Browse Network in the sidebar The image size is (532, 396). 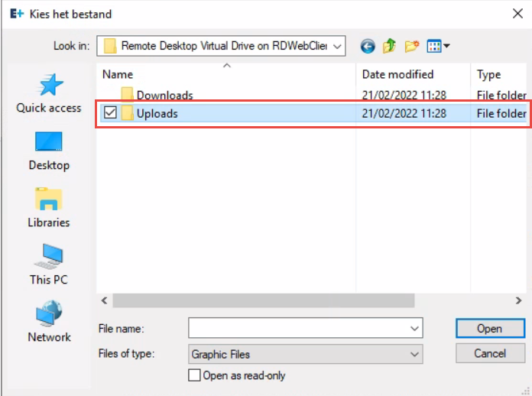[49, 323]
